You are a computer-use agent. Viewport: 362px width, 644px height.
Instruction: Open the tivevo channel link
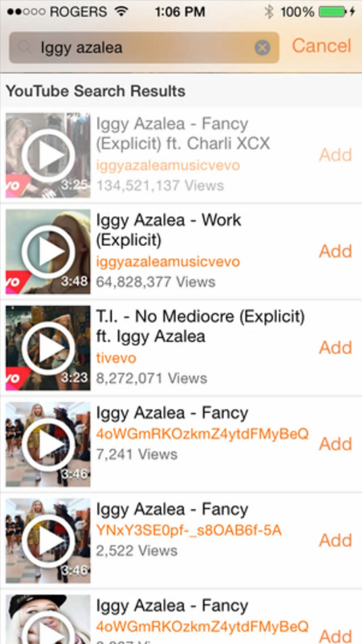[116, 358]
